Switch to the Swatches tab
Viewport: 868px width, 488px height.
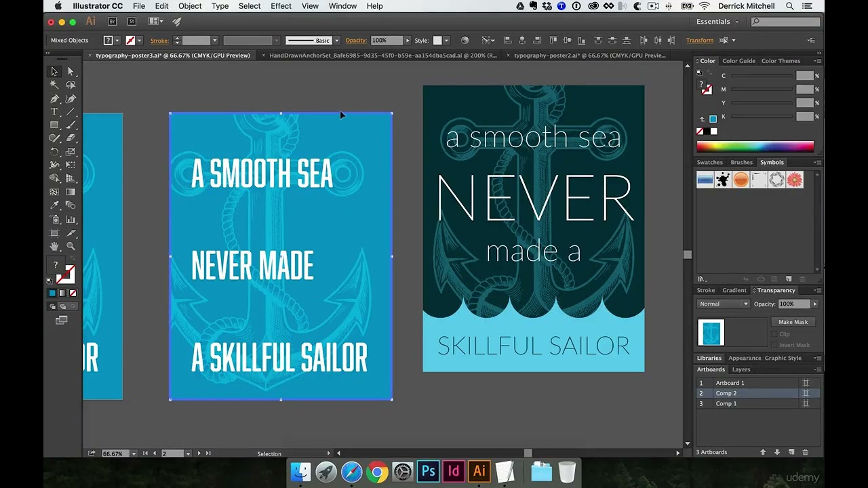(710, 162)
